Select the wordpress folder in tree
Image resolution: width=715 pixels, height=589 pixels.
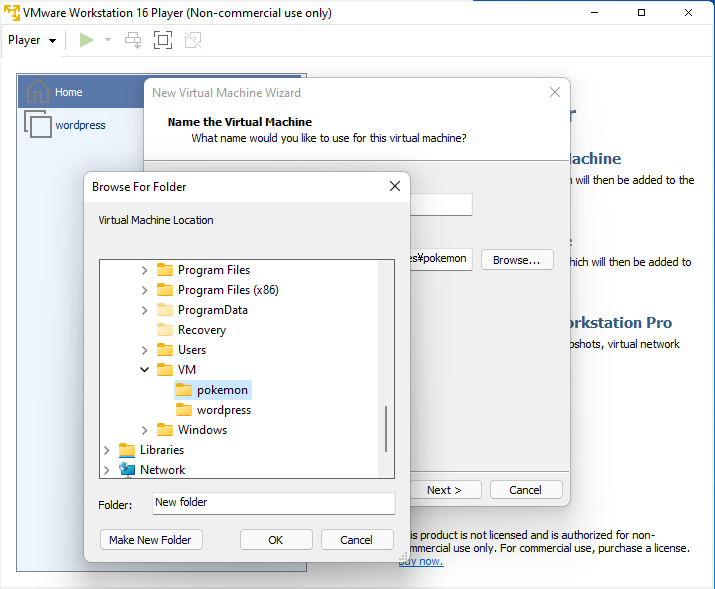pos(223,410)
